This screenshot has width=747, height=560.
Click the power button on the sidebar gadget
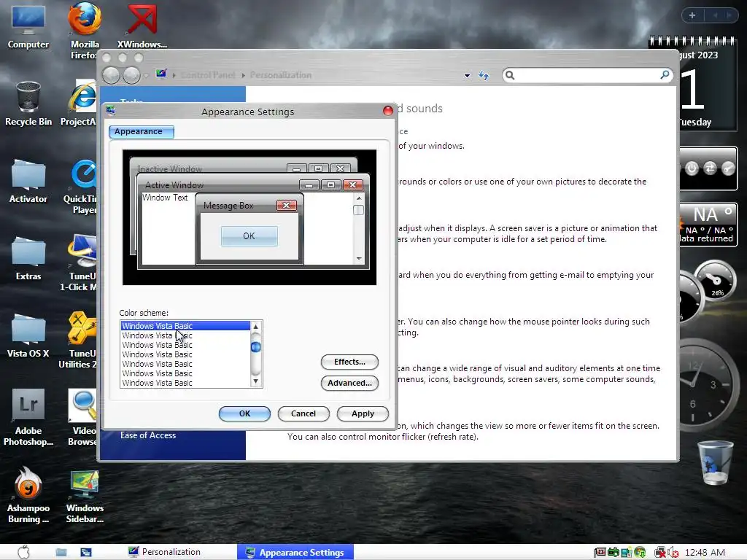[692, 168]
